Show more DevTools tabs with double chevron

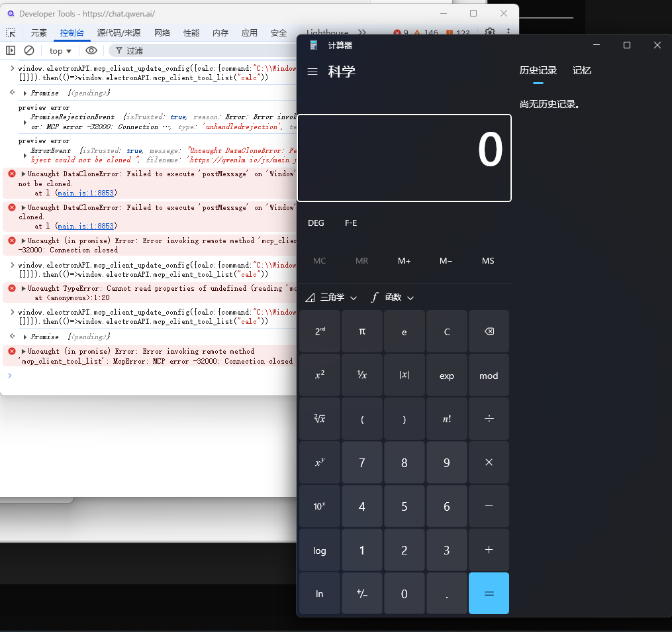[362, 32]
